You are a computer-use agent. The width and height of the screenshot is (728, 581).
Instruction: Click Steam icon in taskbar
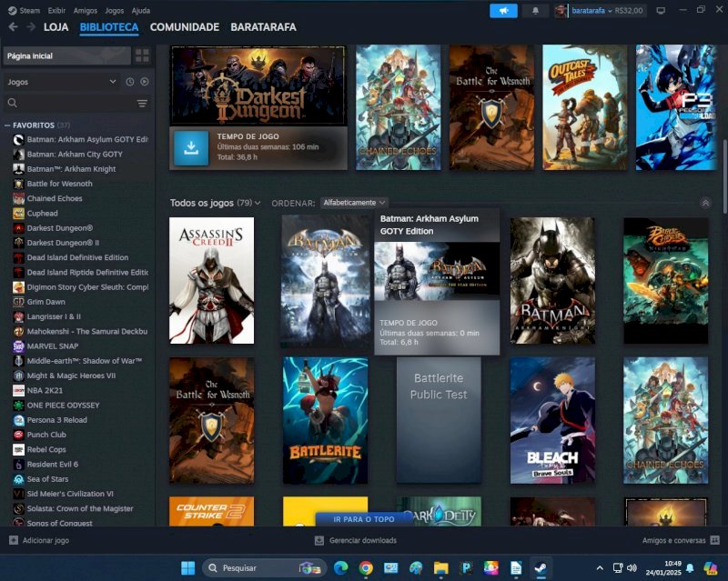(541, 567)
